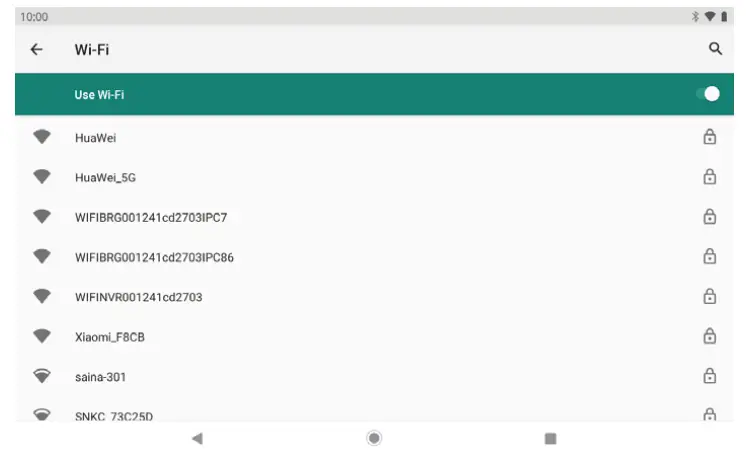Select WIFINVR001241cd2703 network
The width and height of the screenshot is (746, 452).
[x=374, y=297]
